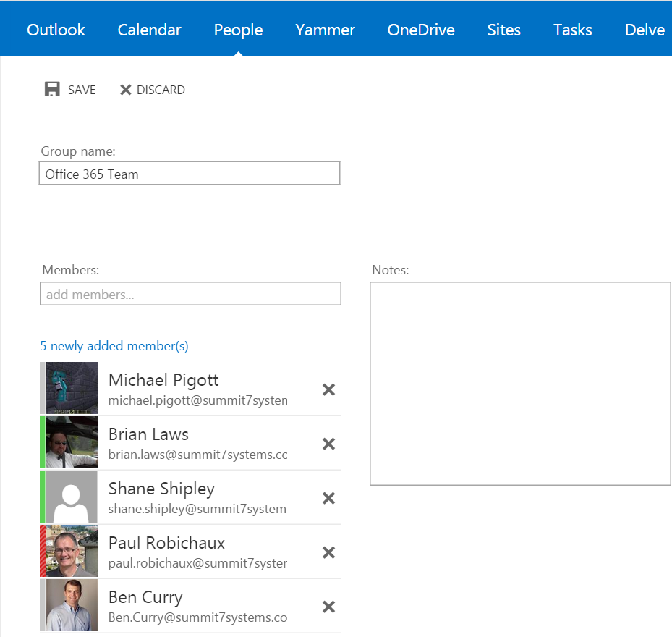Click the floppy disk Save icon
The image size is (672, 637).
point(52,90)
